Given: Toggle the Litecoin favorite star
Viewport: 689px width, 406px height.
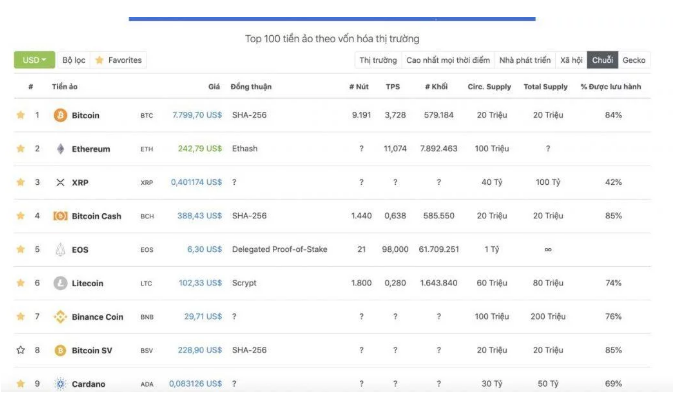Looking at the screenshot, I should (x=21, y=283).
